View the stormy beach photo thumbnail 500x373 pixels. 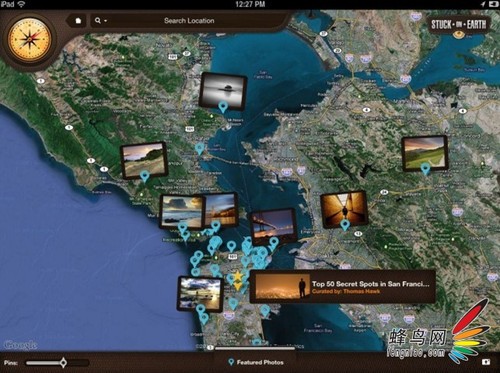tap(182, 211)
